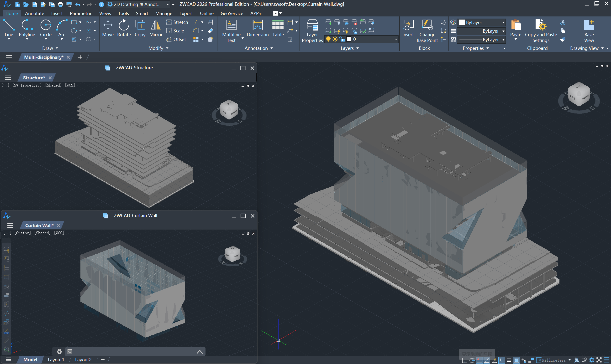Click the Arc drawing tool
This screenshot has width=611, height=364.
(x=62, y=28)
